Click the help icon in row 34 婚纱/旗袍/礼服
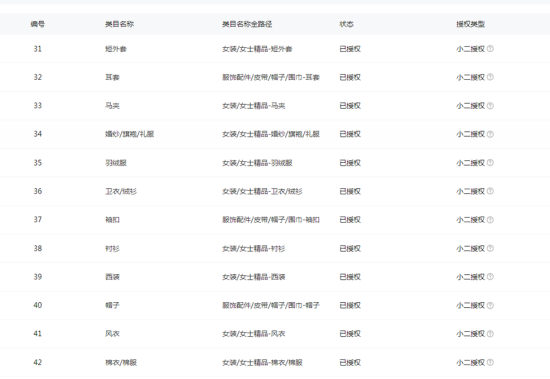 click(x=490, y=134)
